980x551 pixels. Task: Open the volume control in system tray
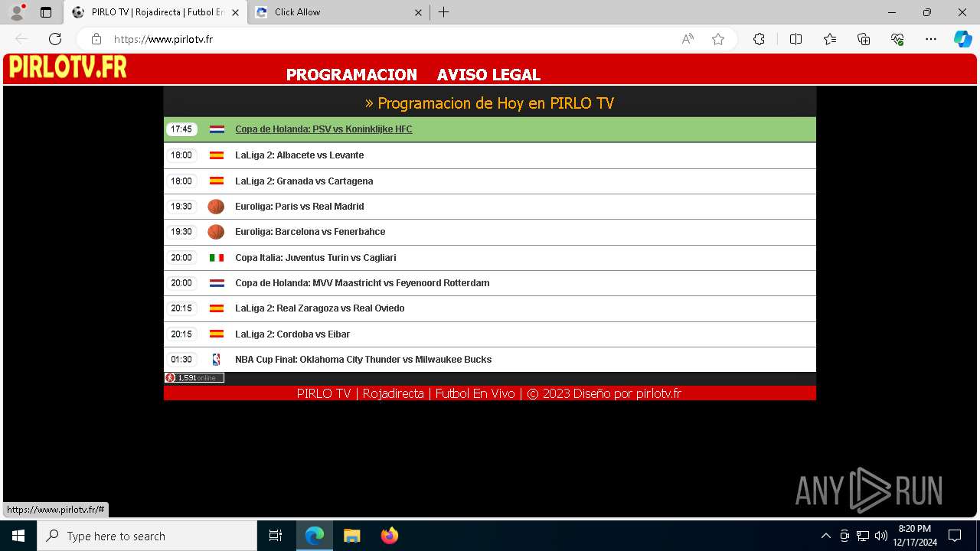pyautogui.click(x=880, y=536)
